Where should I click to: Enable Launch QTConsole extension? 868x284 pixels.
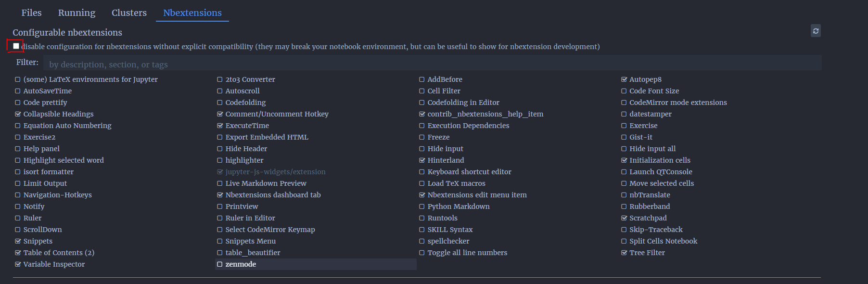pos(624,172)
